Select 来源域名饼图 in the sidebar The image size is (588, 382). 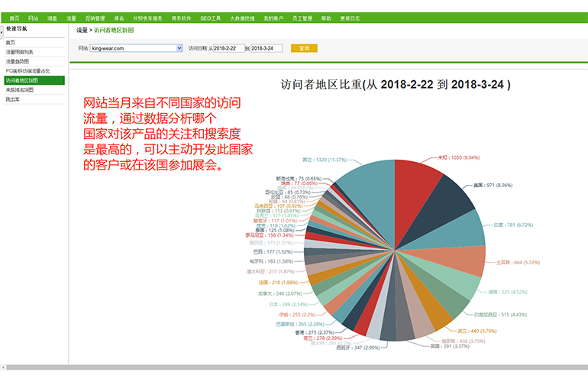[x=21, y=89]
